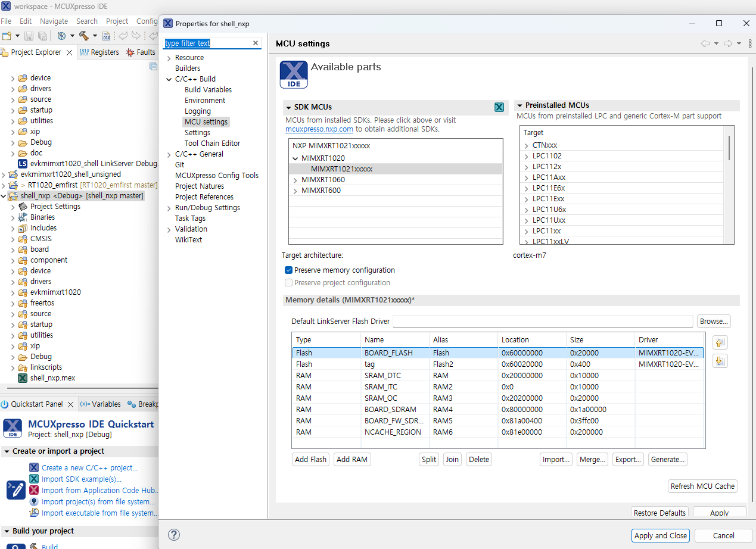Expand Run/Debug Settings node
The height and width of the screenshot is (549, 756).
click(169, 208)
